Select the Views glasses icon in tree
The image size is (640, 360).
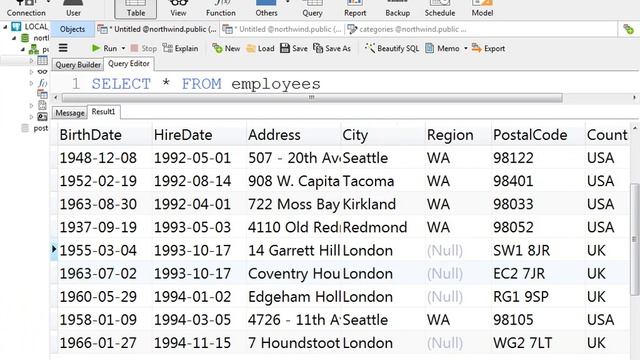click(42, 72)
